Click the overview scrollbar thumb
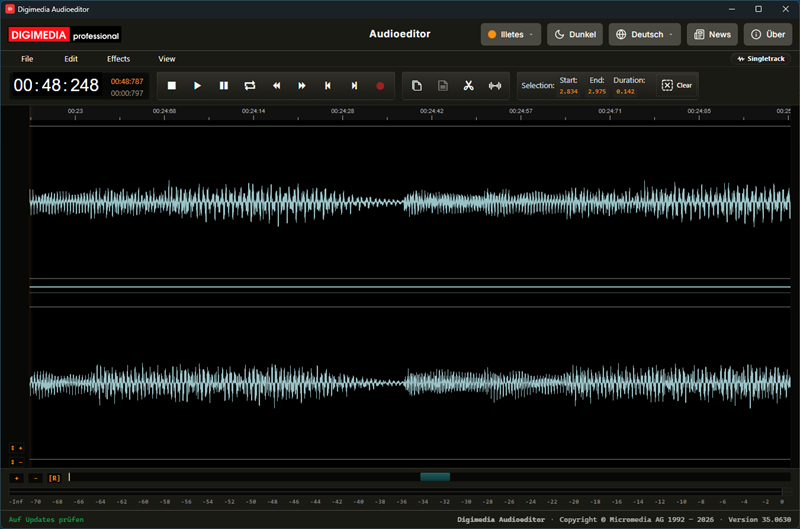Viewport: 800px width, 529px height. coord(435,477)
